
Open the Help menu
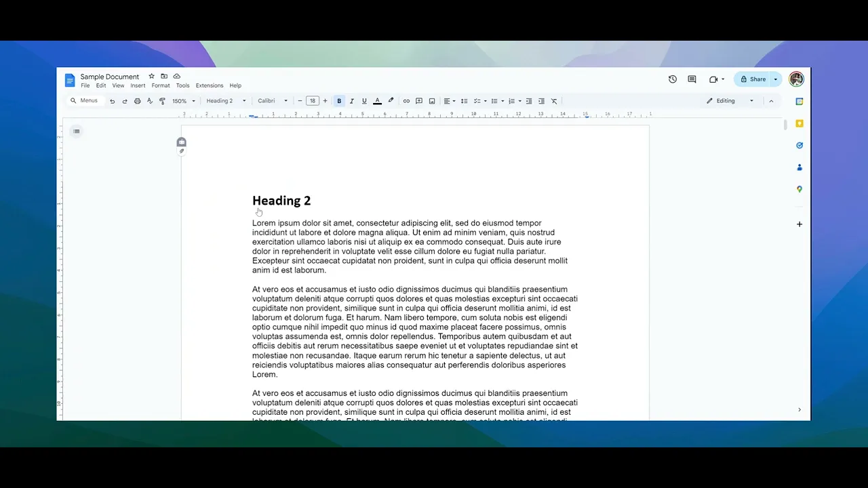tap(235, 85)
